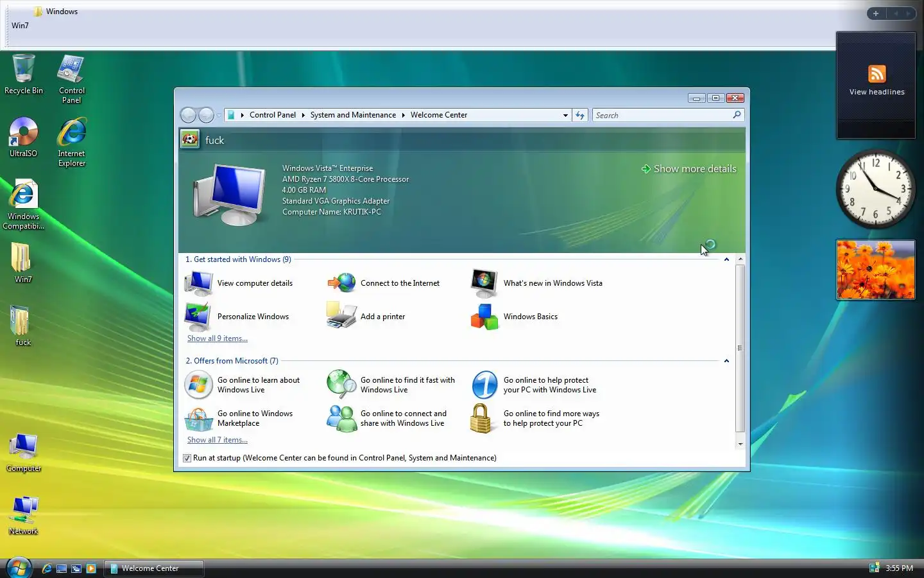This screenshot has height=578, width=924.
Task: Click the flower slideshow gadget picture
Action: 875,270
